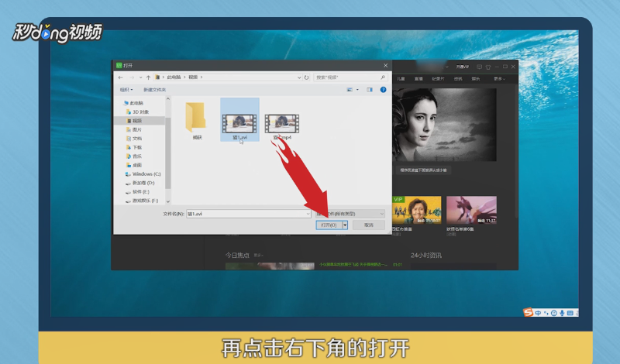Screen dimensions: 620x364
Task: Select Windows (C:) drive in navigation tree
Action: click(x=143, y=174)
